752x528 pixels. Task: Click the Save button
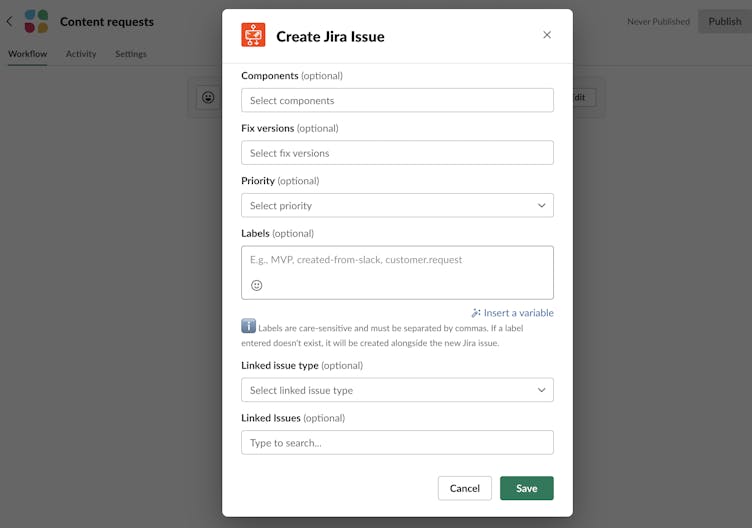[x=527, y=488]
